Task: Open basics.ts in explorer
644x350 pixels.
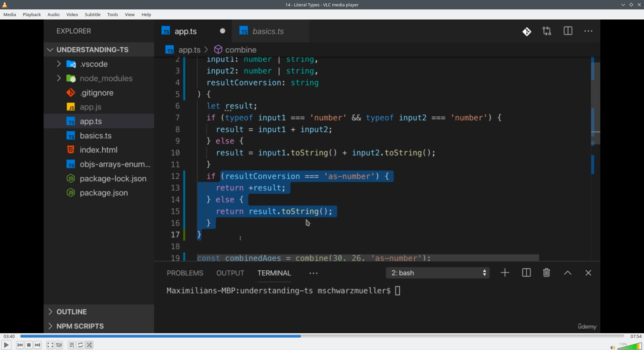Action: [99, 136]
